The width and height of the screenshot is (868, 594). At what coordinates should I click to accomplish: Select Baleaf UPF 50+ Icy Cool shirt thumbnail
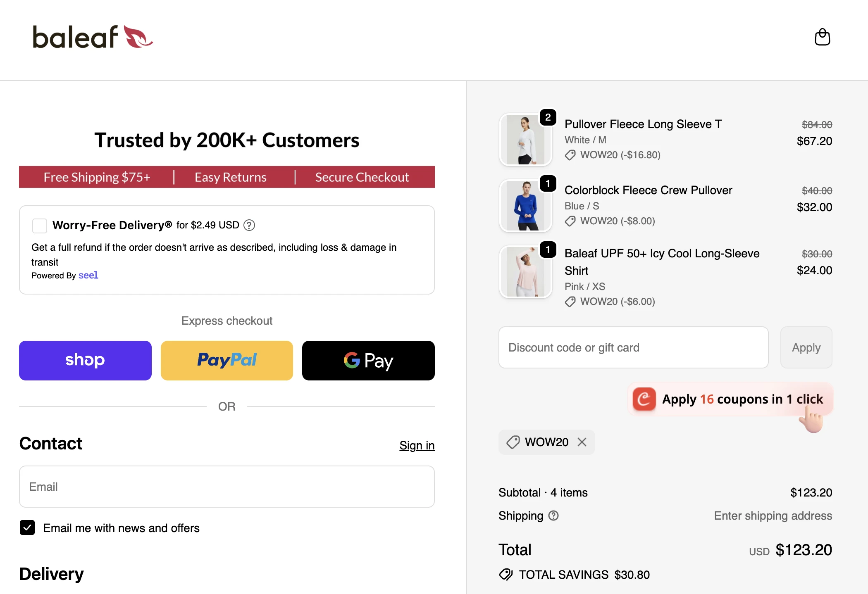(x=526, y=272)
